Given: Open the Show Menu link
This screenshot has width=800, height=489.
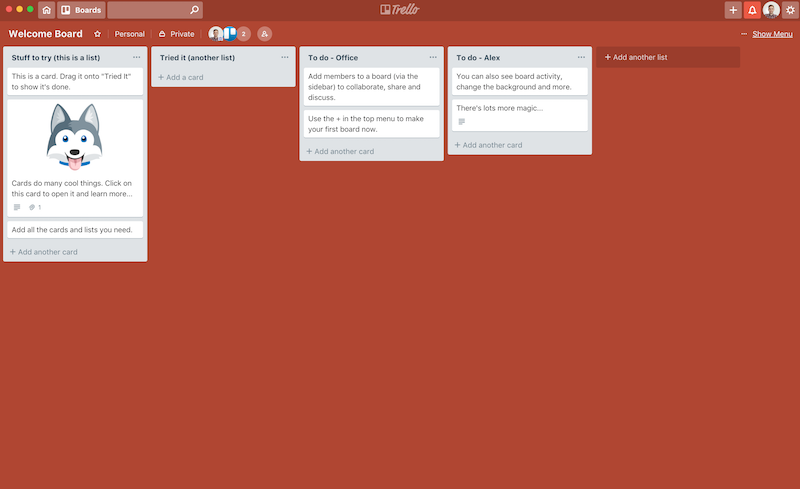Looking at the screenshot, I should [772, 34].
